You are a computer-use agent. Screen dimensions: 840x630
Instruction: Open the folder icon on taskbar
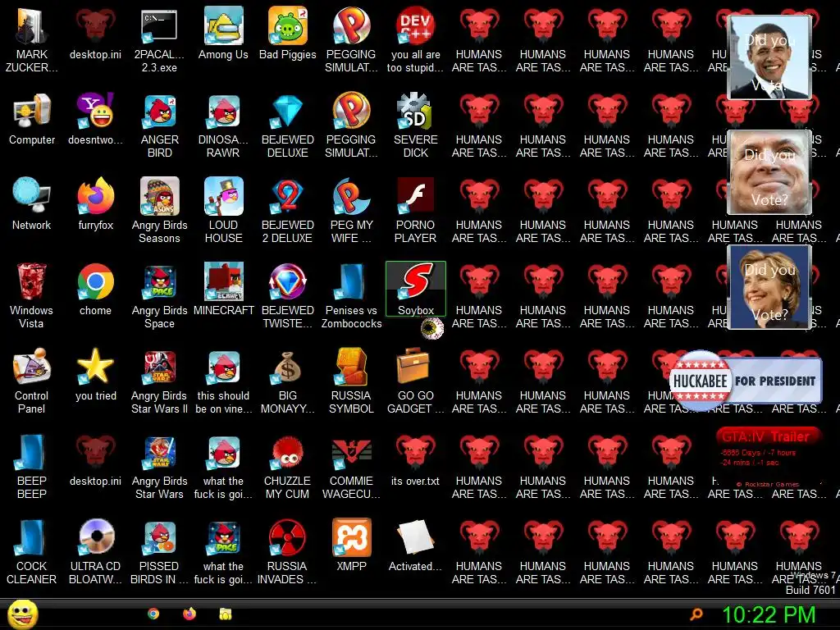click(x=226, y=614)
